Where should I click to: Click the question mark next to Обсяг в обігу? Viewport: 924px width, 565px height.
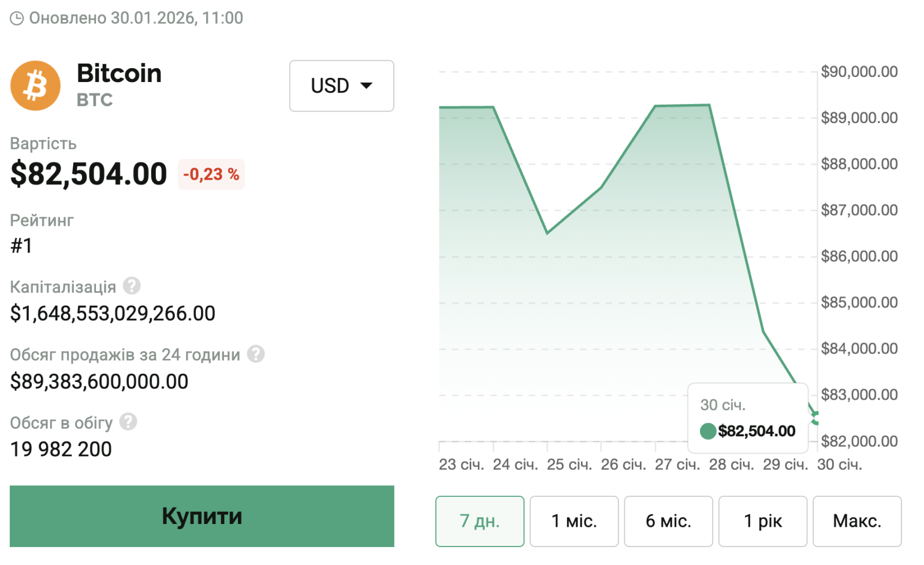[x=128, y=422]
